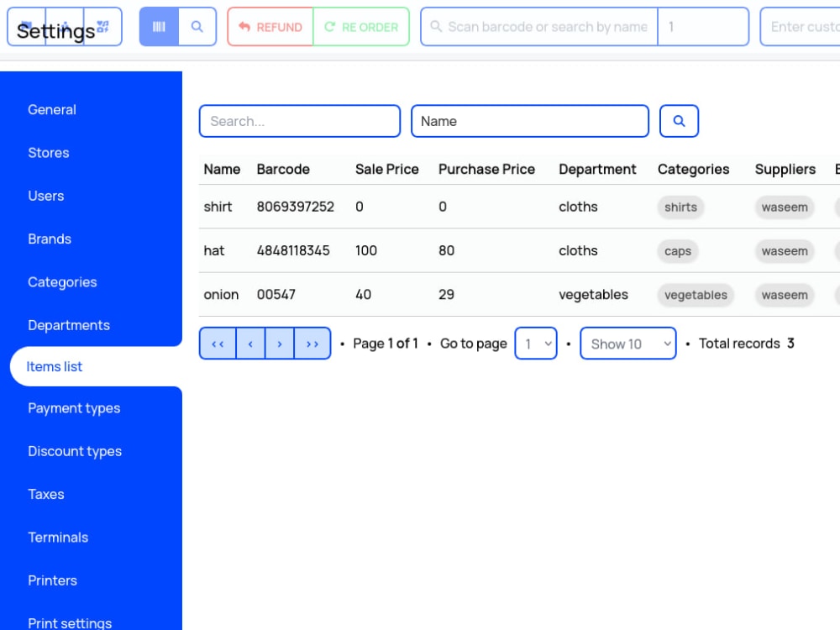Click the Barcode column header
The image size is (840, 630).
pyautogui.click(x=283, y=170)
